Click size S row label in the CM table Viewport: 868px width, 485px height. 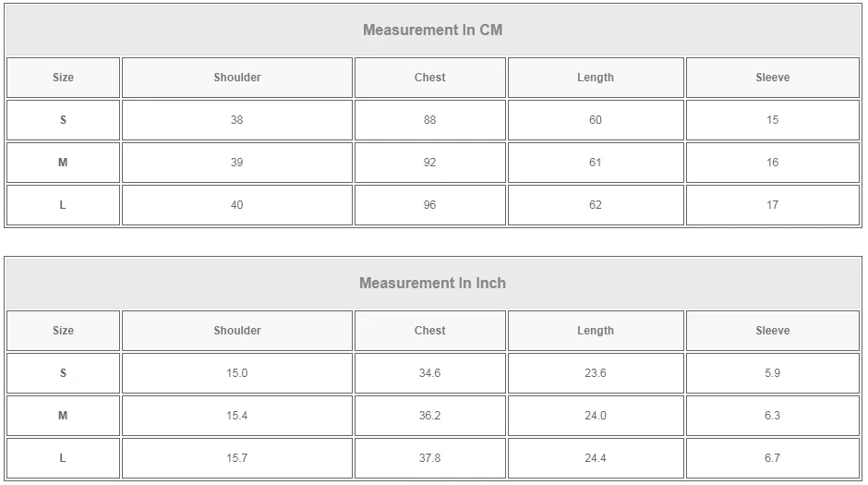coord(63,120)
